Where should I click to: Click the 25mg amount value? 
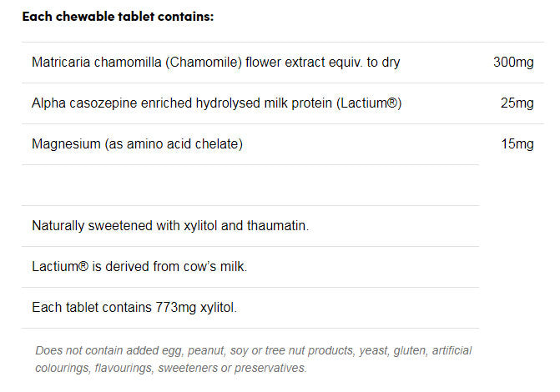[517, 103]
